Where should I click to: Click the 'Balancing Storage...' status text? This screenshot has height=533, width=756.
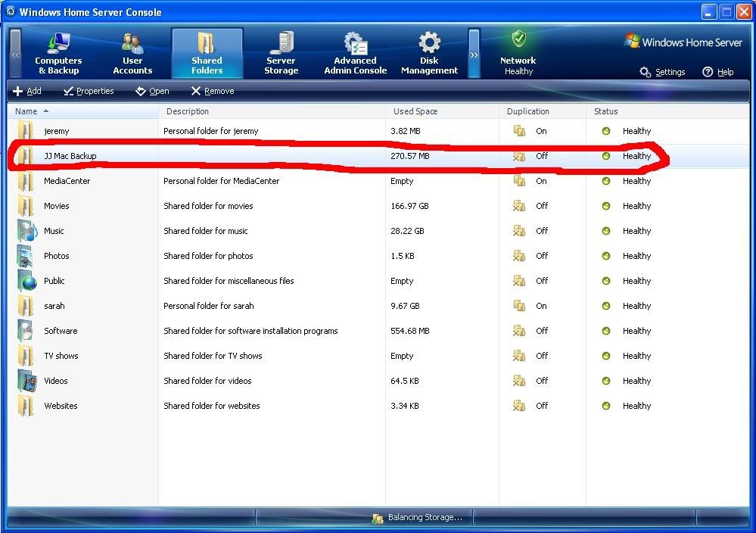point(425,518)
